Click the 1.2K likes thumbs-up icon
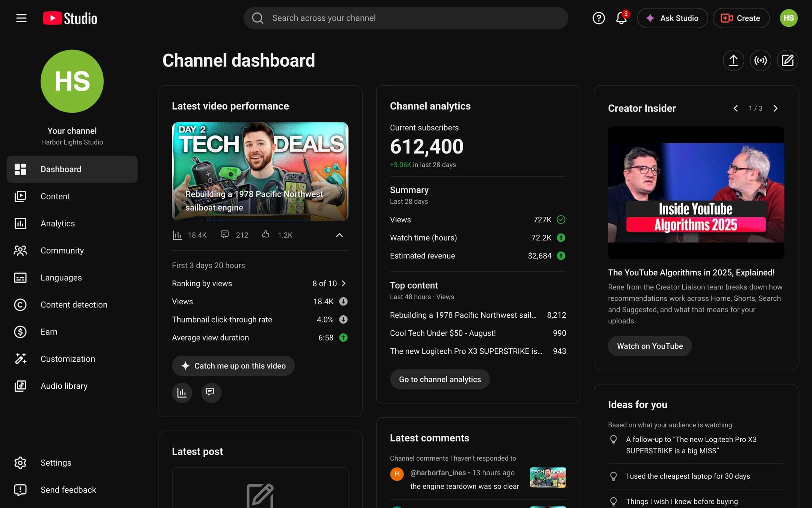This screenshot has height=508, width=812. [x=266, y=234]
